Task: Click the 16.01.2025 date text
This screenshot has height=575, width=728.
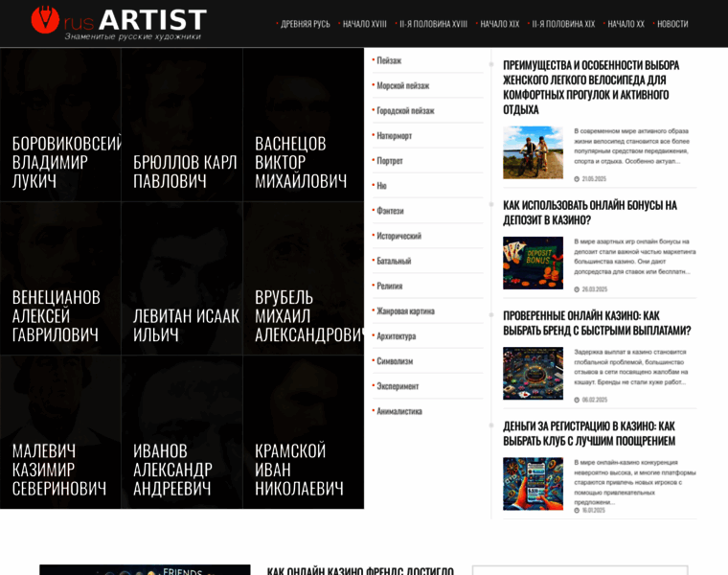Action: (x=593, y=511)
